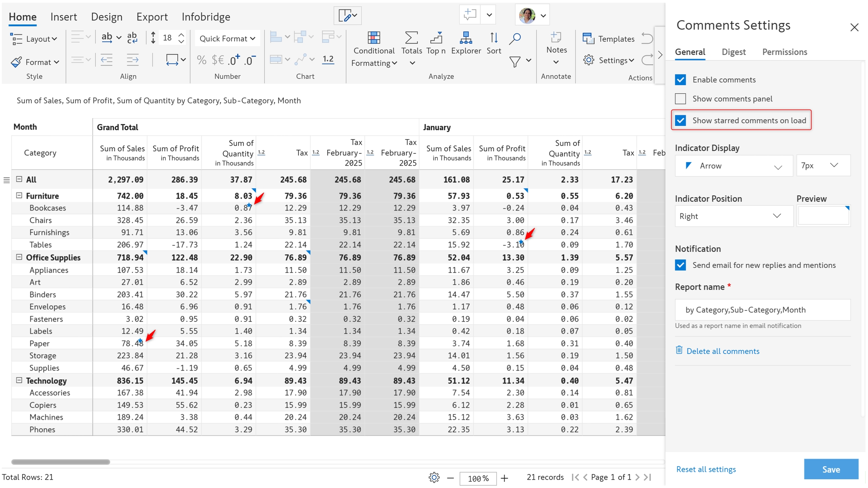The width and height of the screenshot is (868, 488).
Task: Click the Filter funnel icon
Action: (x=515, y=61)
